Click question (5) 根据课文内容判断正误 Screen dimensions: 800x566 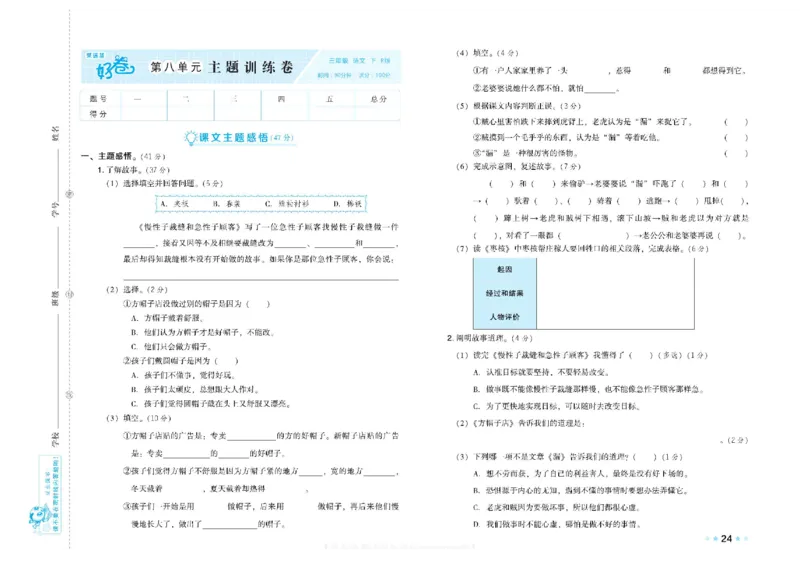(x=518, y=106)
